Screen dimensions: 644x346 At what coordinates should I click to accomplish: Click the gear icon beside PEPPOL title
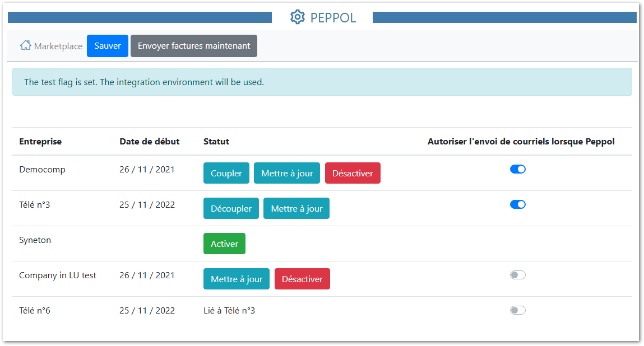pos(298,17)
